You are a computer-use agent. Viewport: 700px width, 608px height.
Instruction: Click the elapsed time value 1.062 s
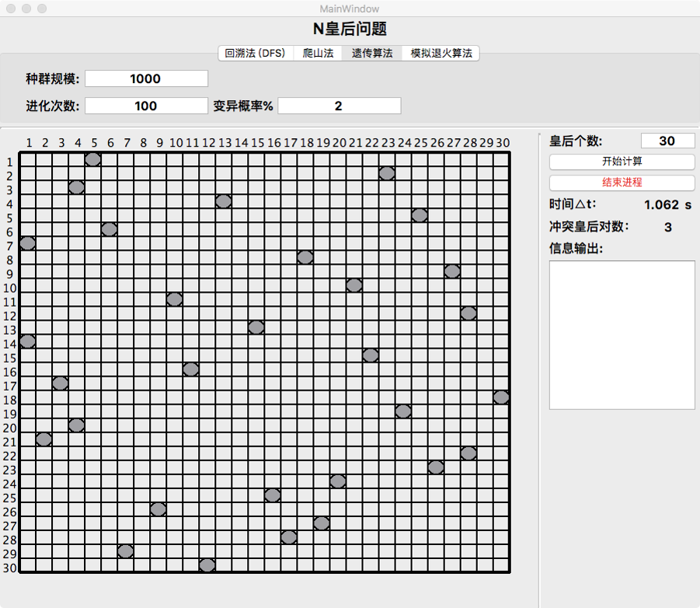pyautogui.click(x=668, y=205)
